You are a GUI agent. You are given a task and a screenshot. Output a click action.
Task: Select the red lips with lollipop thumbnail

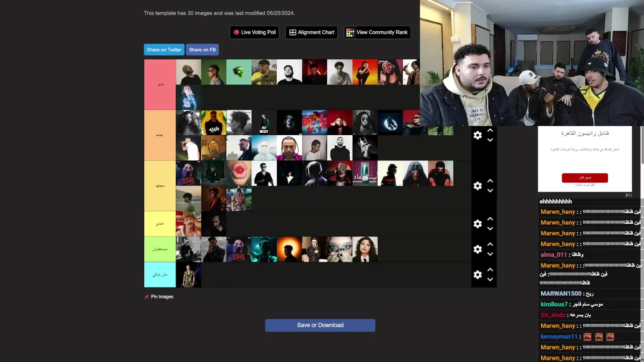pyautogui.click(x=239, y=173)
